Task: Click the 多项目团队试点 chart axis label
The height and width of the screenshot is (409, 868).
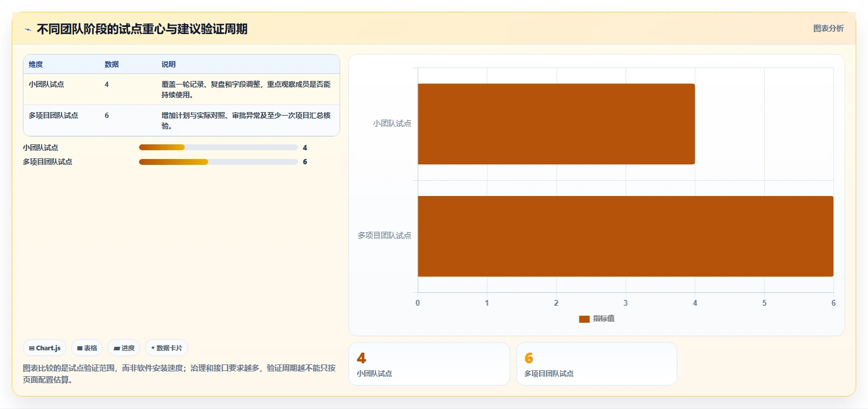Action: [x=385, y=235]
